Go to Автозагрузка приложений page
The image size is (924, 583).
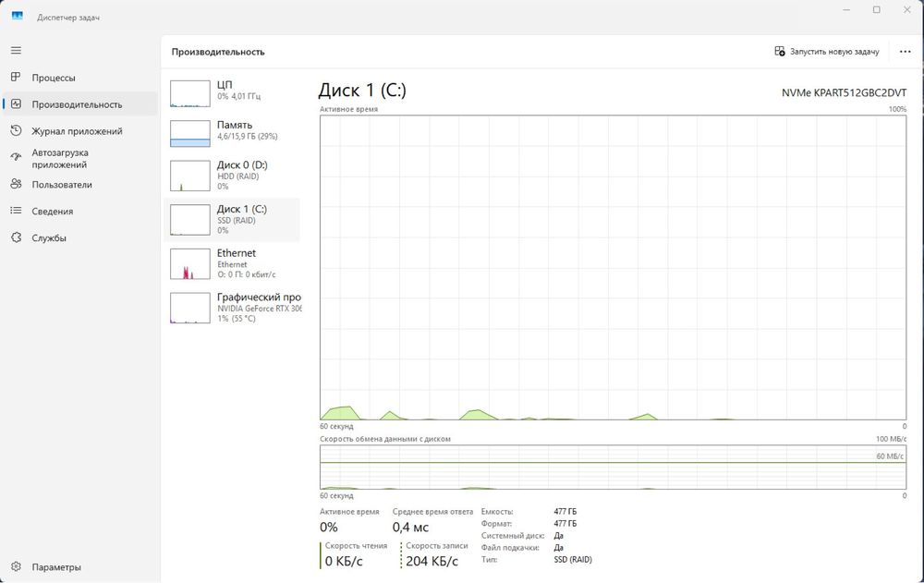[x=80, y=158]
